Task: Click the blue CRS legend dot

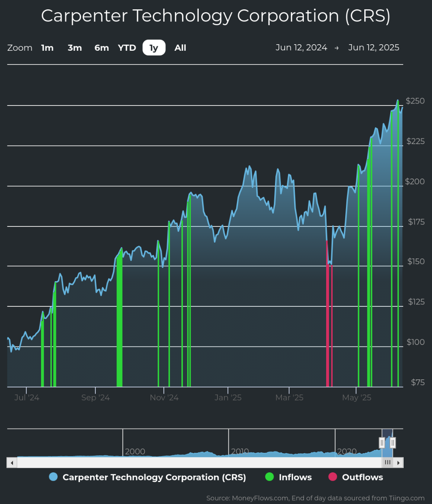Action: (53, 477)
